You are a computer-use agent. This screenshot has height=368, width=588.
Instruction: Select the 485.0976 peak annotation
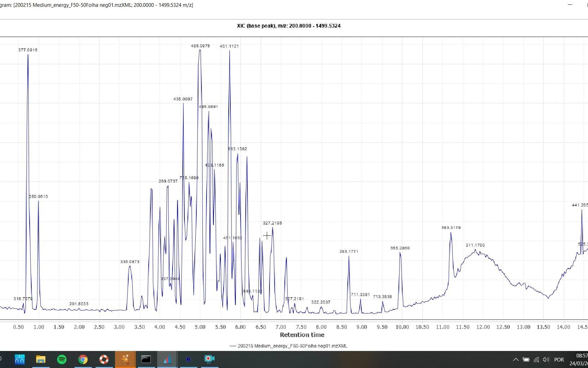click(x=200, y=45)
